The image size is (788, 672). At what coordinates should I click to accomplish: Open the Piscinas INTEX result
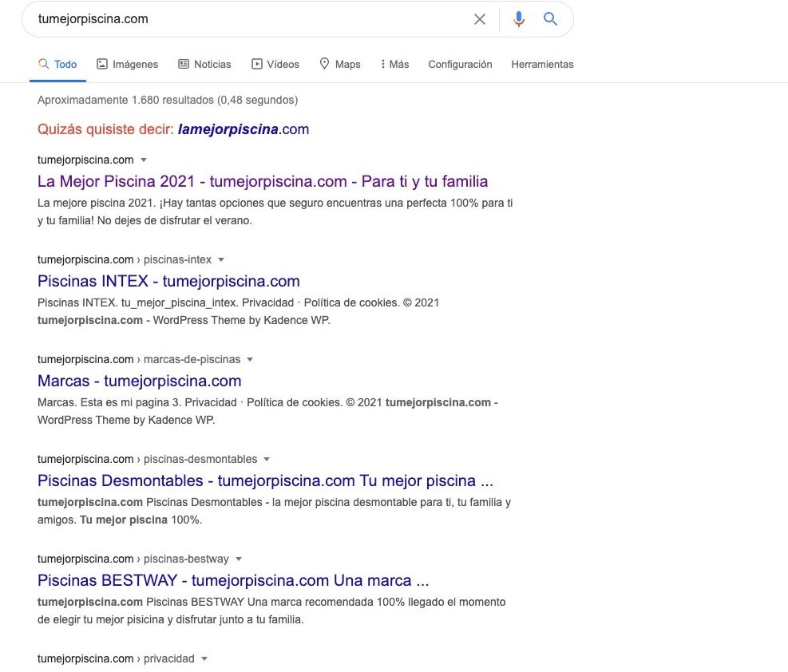(x=168, y=281)
